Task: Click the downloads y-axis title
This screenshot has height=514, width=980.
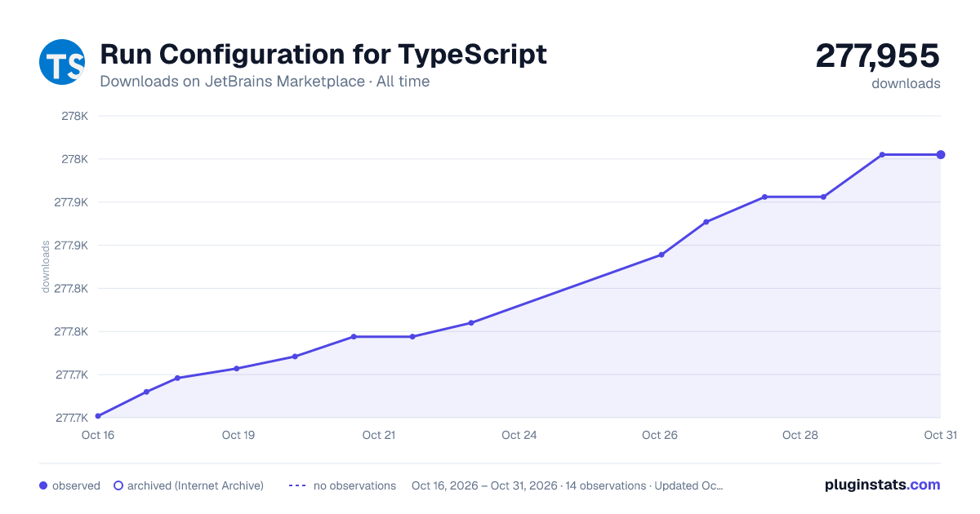Action: click(46, 266)
